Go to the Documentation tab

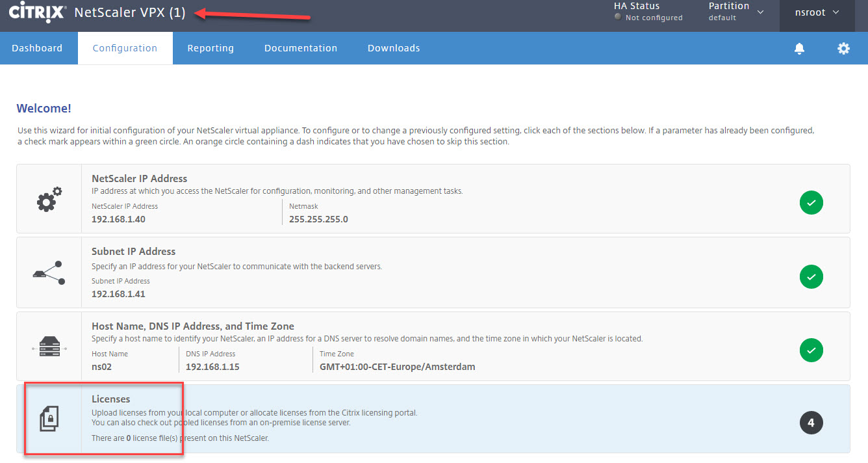[301, 48]
